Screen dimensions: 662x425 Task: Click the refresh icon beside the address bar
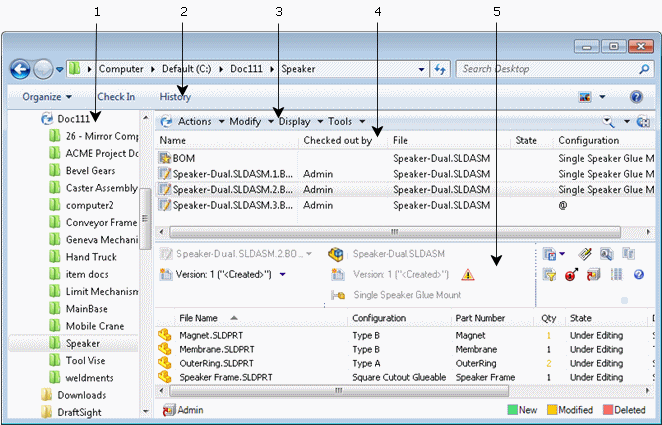440,69
